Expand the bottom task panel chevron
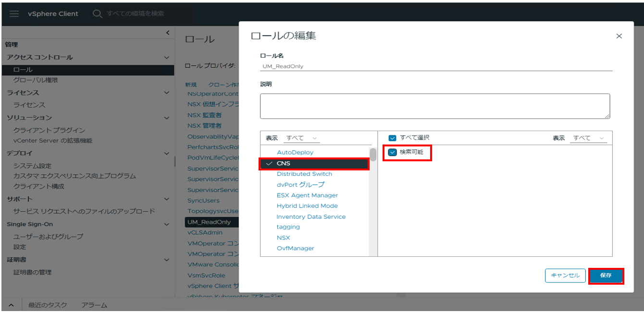The width and height of the screenshot is (644, 313). [12, 305]
